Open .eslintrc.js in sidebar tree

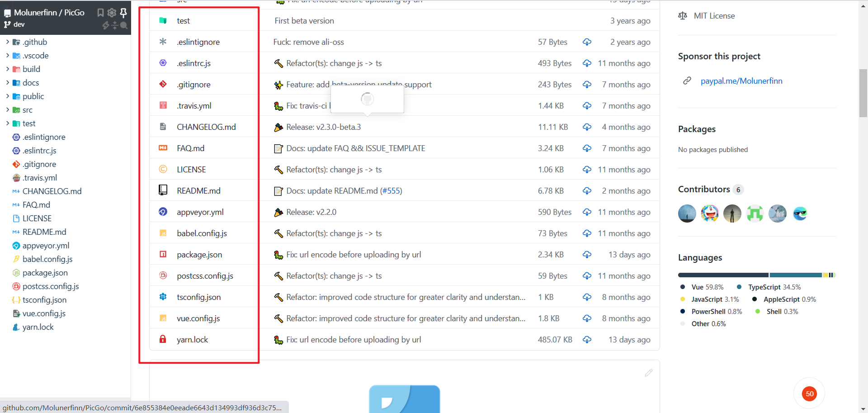pyautogui.click(x=39, y=151)
